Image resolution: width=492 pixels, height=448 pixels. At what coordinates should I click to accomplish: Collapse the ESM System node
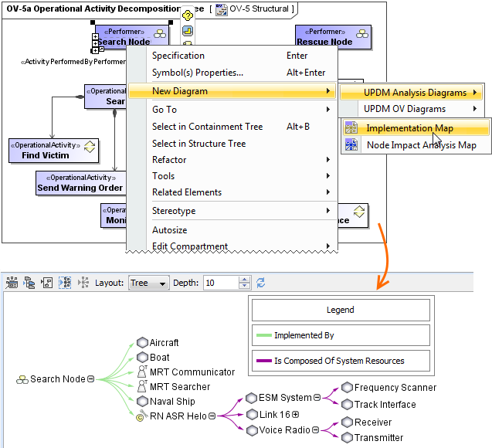tap(317, 398)
